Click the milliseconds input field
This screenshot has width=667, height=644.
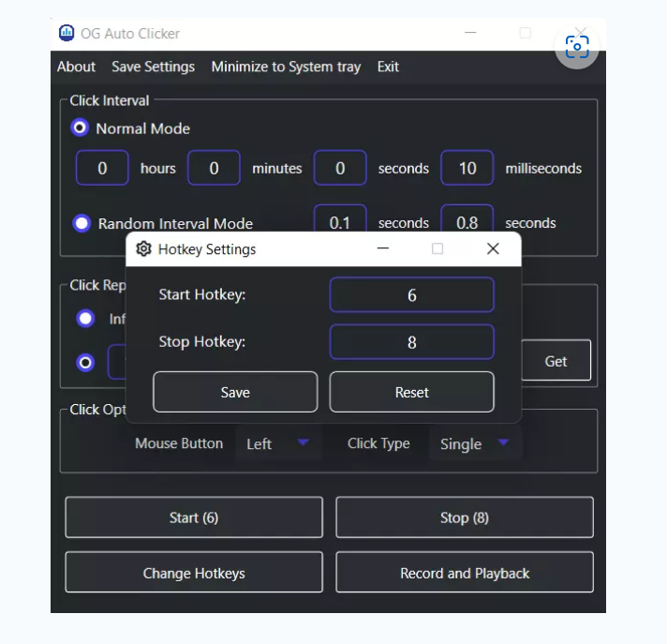click(x=467, y=168)
